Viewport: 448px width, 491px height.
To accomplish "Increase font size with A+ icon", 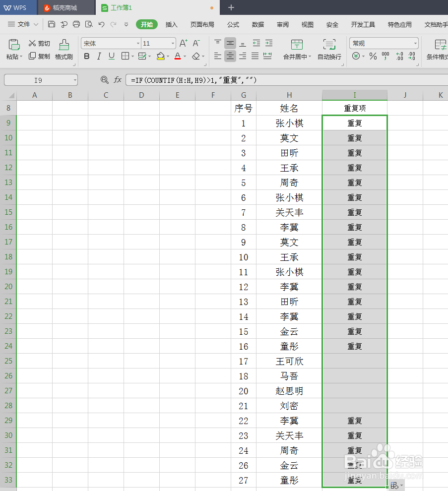I will pos(184,43).
